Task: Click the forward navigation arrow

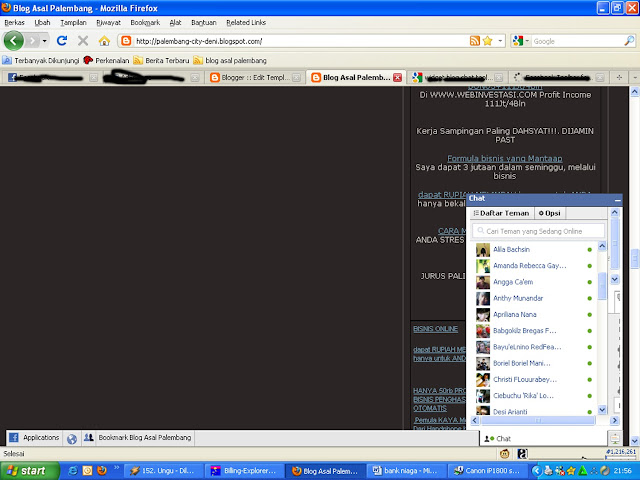Action: pyautogui.click(x=33, y=41)
